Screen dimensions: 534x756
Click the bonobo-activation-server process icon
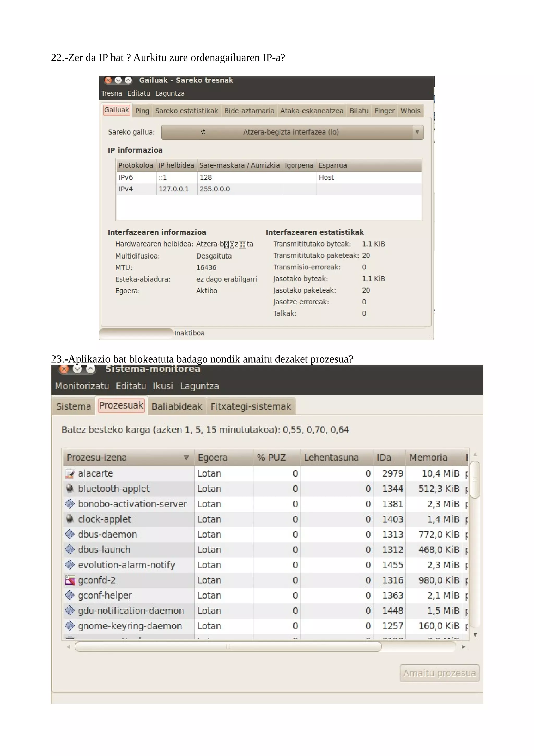[x=70, y=504]
